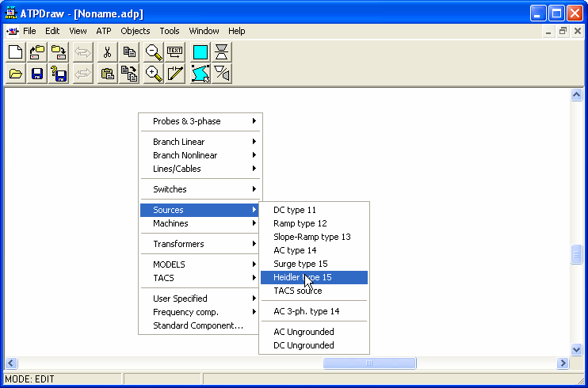Click the vertical scrollbar thumb
Screen dimensions: 588x388
576,254
